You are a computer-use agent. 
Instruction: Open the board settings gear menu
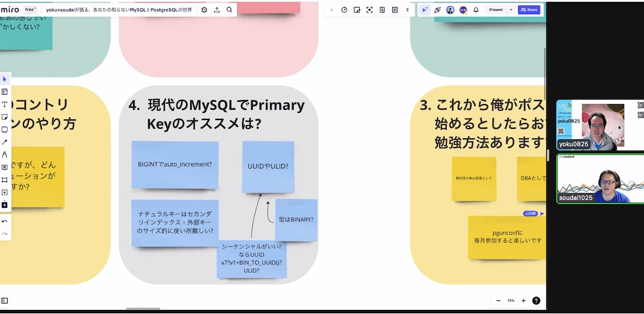(x=204, y=10)
